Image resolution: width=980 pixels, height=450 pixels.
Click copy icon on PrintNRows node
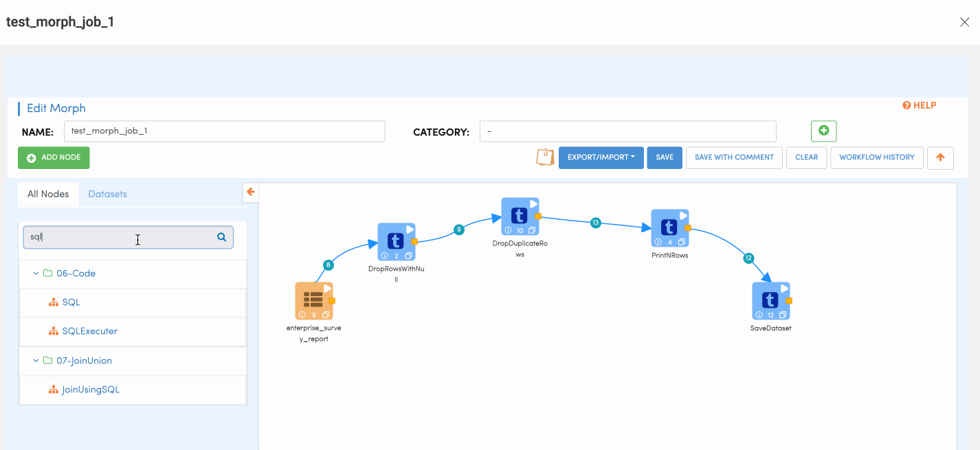point(681,242)
